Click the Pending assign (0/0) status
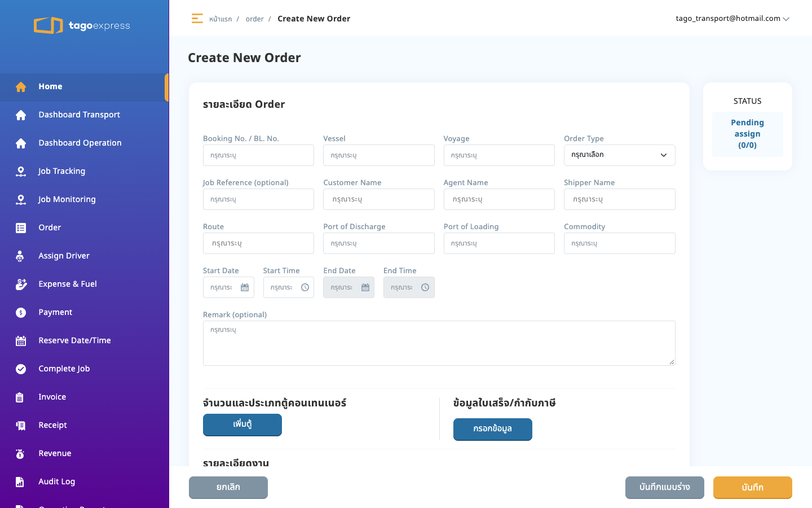812x508 pixels. pos(748,134)
